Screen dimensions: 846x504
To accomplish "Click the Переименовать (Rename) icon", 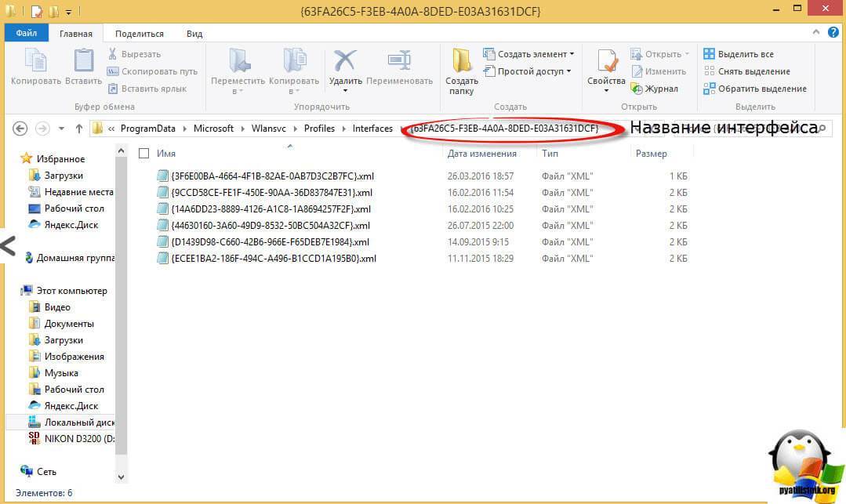I will coord(399,64).
